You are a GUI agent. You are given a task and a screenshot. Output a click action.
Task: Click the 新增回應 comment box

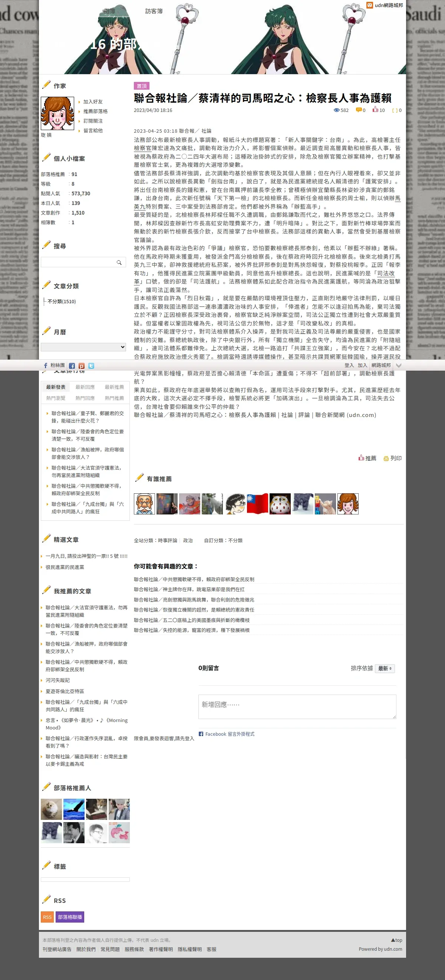[297, 707]
